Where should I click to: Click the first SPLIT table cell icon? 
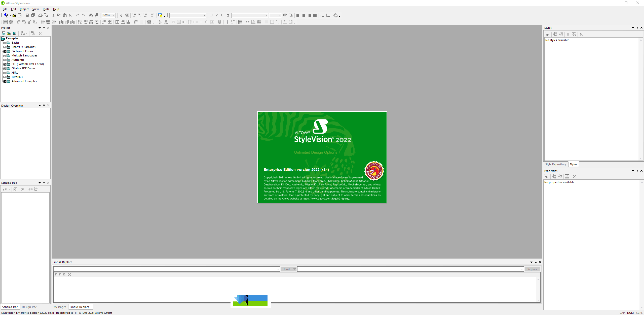click(104, 22)
